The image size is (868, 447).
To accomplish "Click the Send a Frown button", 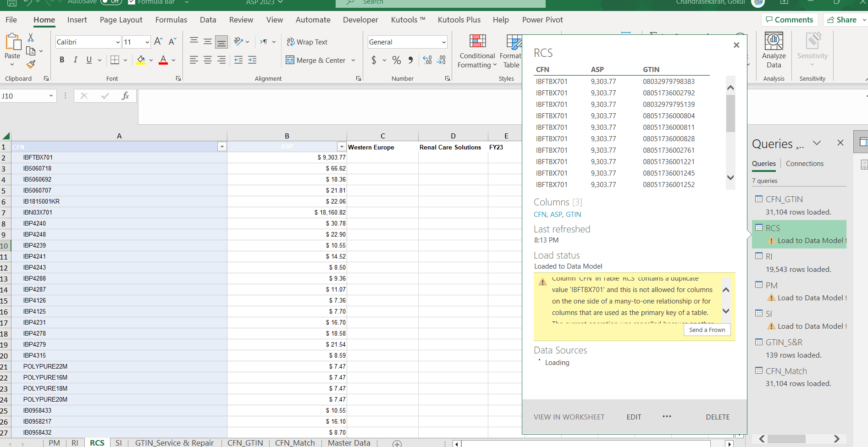I will 707,330.
